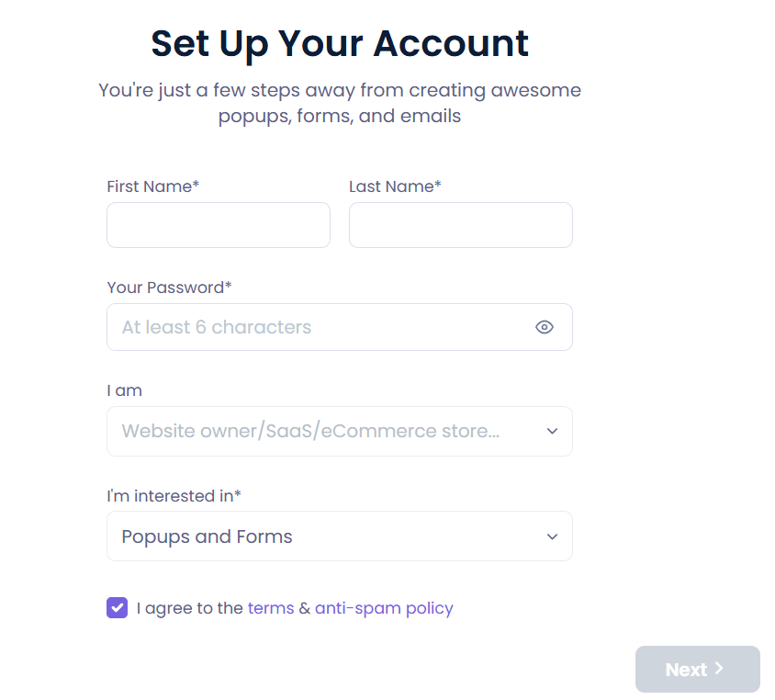Click the "I'm interested in*" label
The width and height of the screenshot is (775, 700).
tap(174, 496)
